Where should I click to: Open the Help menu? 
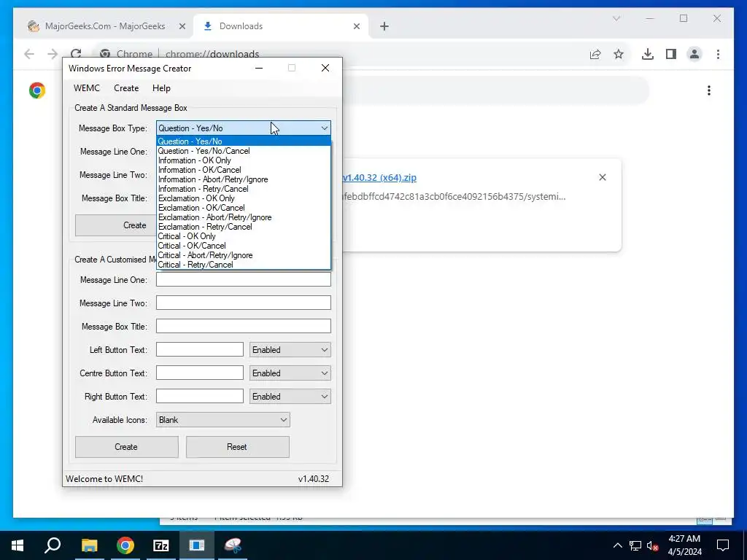pos(161,88)
